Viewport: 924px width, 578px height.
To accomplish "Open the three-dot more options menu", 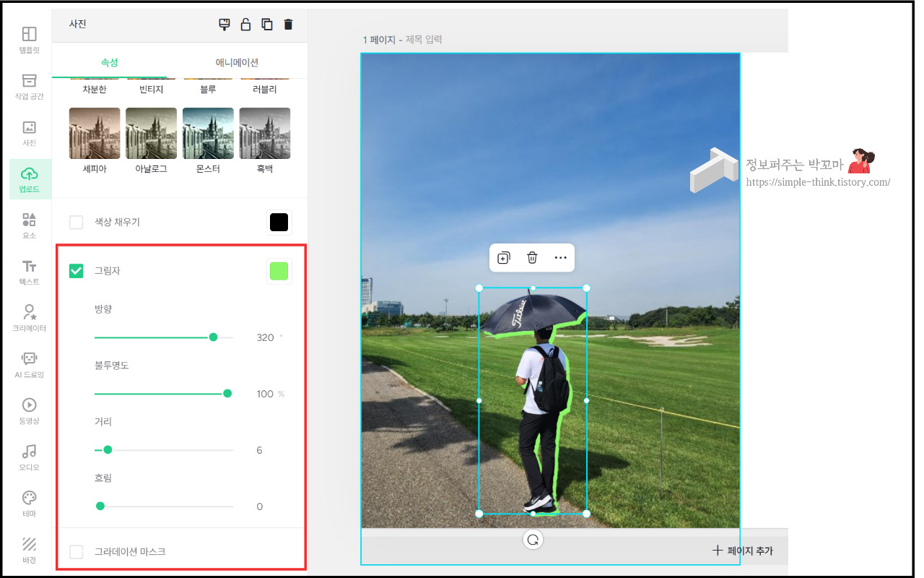I will pos(561,257).
